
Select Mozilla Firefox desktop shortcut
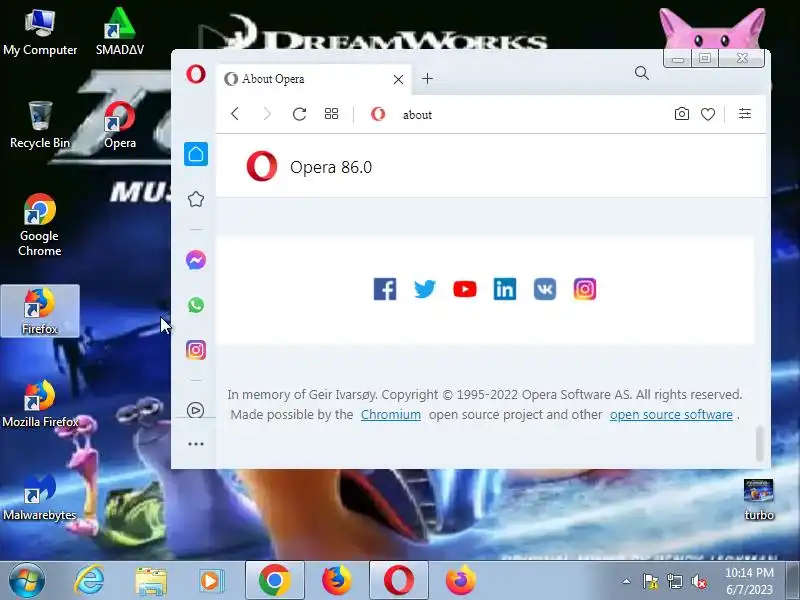click(40, 404)
